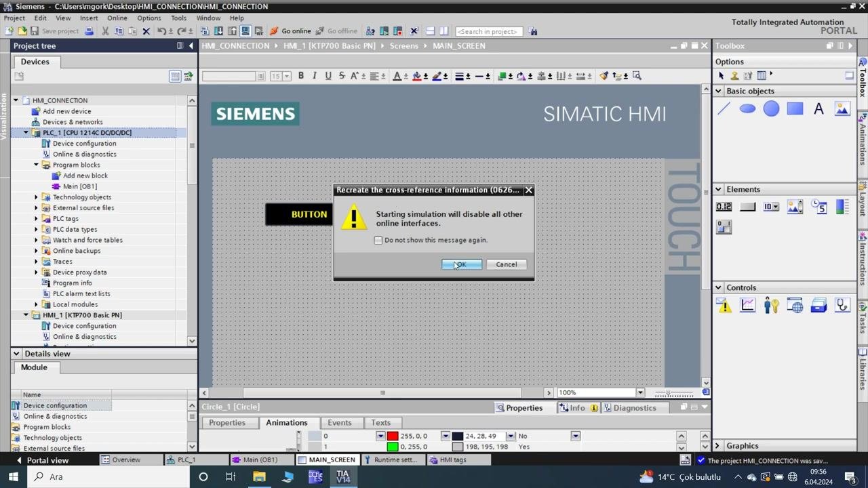This screenshot has height=488, width=868.
Task: Expand the Technology objects folder
Action: click(37, 197)
